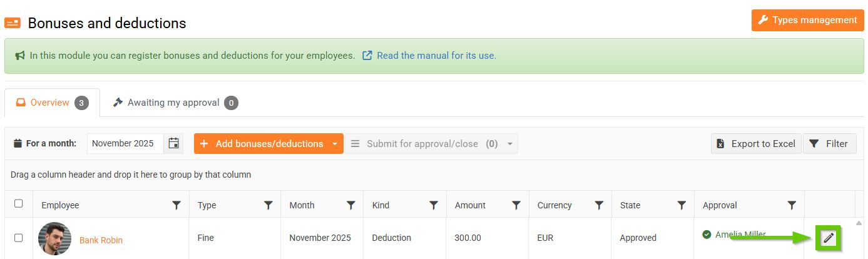The width and height of the screenshot is (868, 259).
Task: Open Types management
Action: 807,20
